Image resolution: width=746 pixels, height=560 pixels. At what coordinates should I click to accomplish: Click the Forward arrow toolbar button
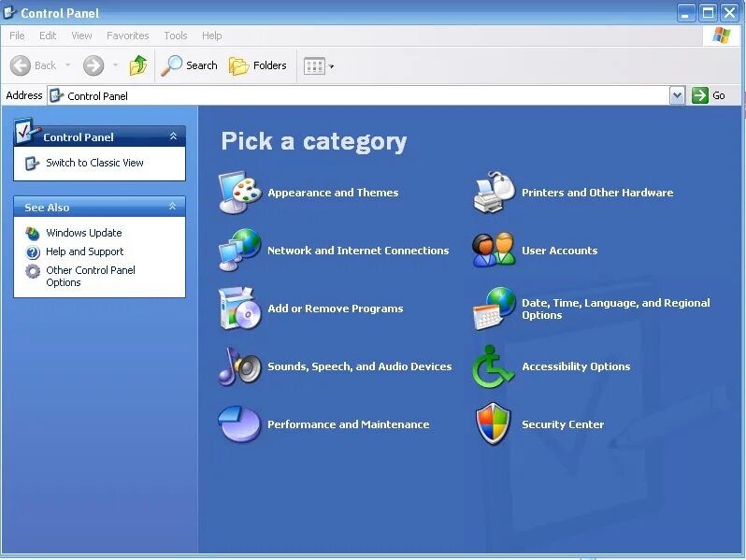[x=93, y=65]
